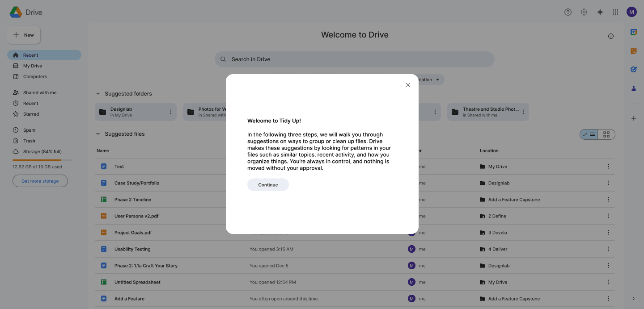Viewport: 644px width, 309px height.
Task: Switch to grid layout view
Action: (x=606, y=134)
